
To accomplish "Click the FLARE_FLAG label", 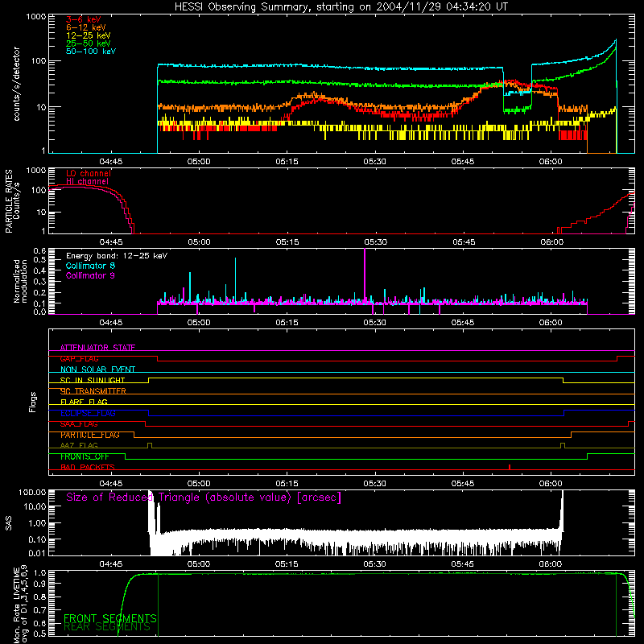I will pos(84,402).
